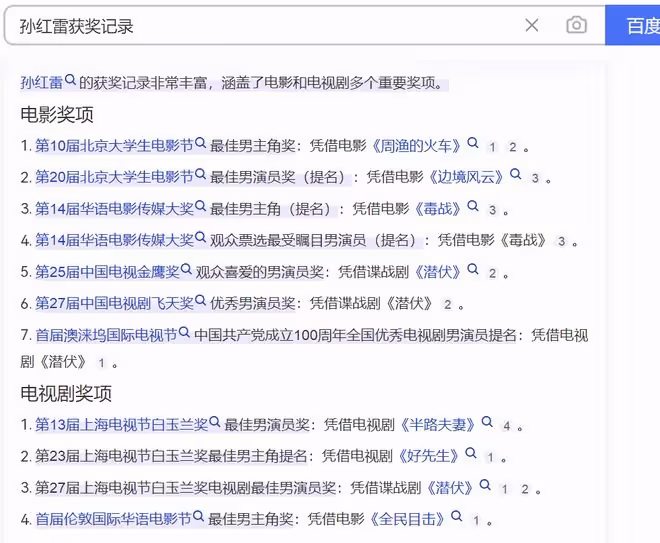Click the search icon after item 3's 第14届华语电影传媒大奖
This screenshot has width=660, height=543.
click(x=200, y=206)
